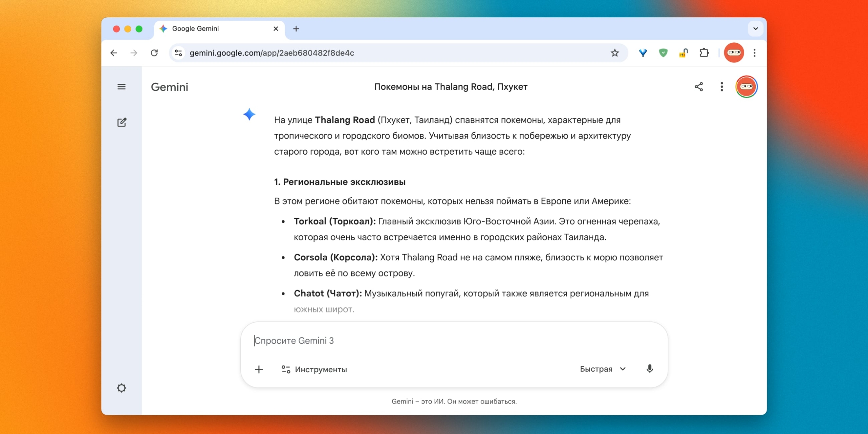The image size is (868, 434).
Task: Open the Chrome extensions puzzle icon
Action: [704, 53]
